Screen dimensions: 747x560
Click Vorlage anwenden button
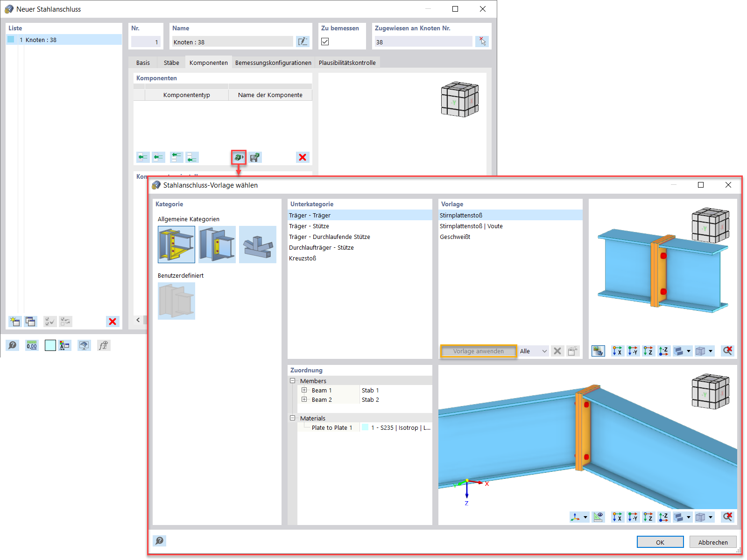pyautogui.click(x=478, y=351)
